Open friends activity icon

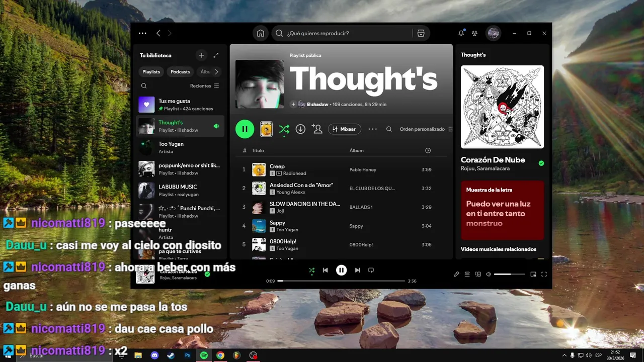(x=474, y=33)
